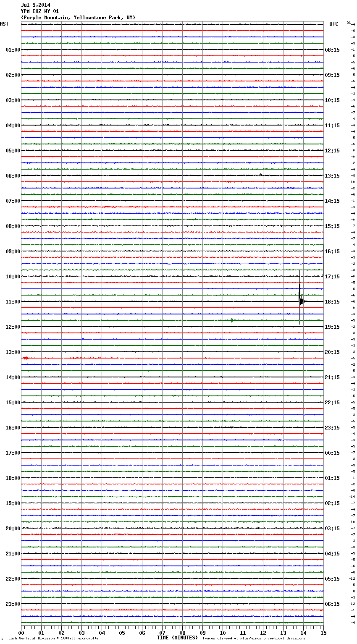Select the 08 minute tick label on the axis
Image resolution: width=357 pixels, height=644 pixels.
pos(182,633)
